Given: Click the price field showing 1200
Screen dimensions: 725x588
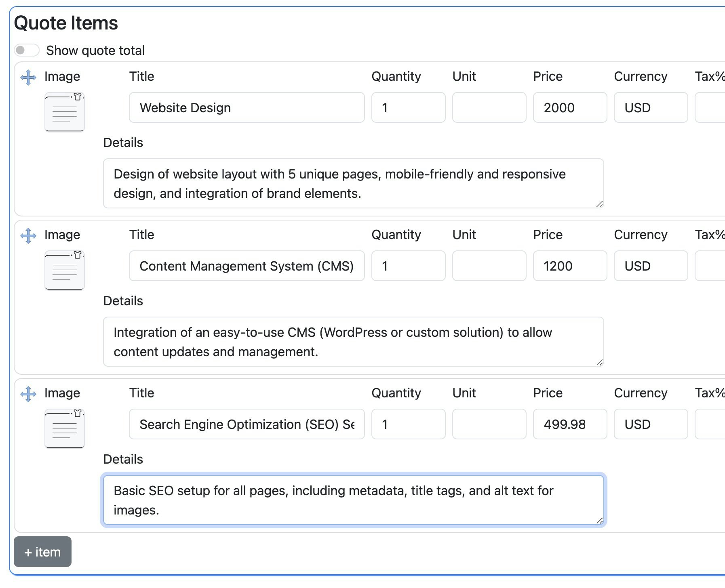Looking at the screenshot, I should click(x=570, y=266).
